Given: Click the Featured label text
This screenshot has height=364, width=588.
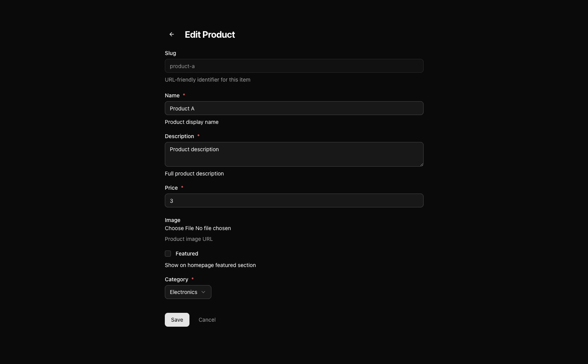Looking at the screenshot, I should tap(187, 254).
